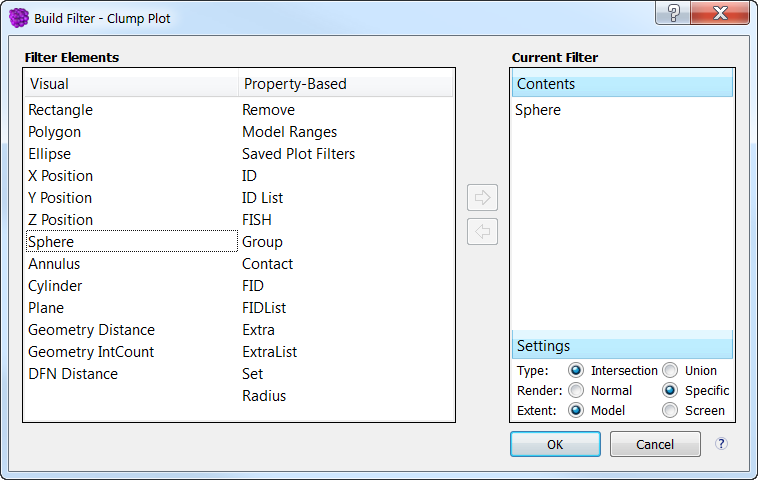This screenshot has height=480, width=758.
Task: Click the right arrow to add filter element
Action: pyautogui.click(x=482, y=197)
